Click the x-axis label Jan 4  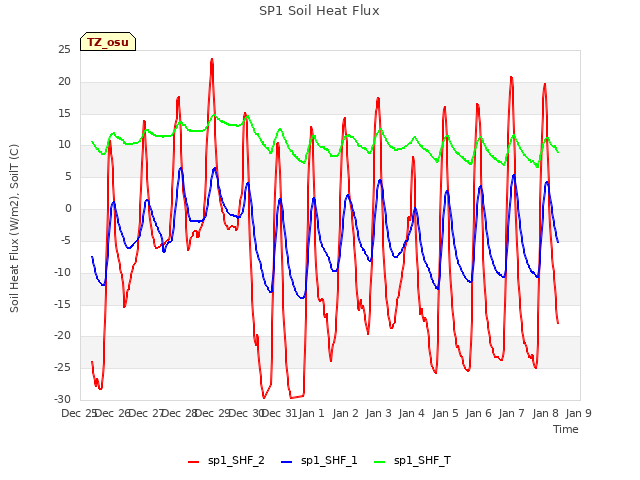(411, 413)
